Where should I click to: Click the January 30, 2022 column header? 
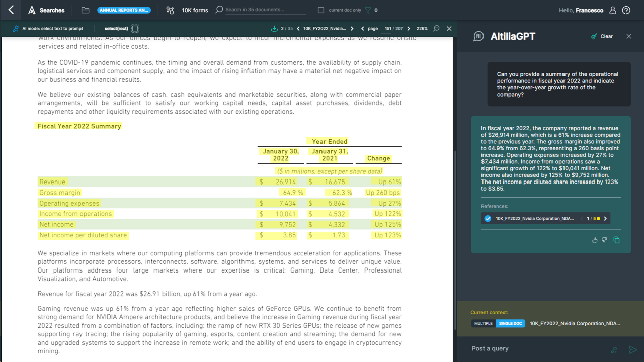click(281, 155)
